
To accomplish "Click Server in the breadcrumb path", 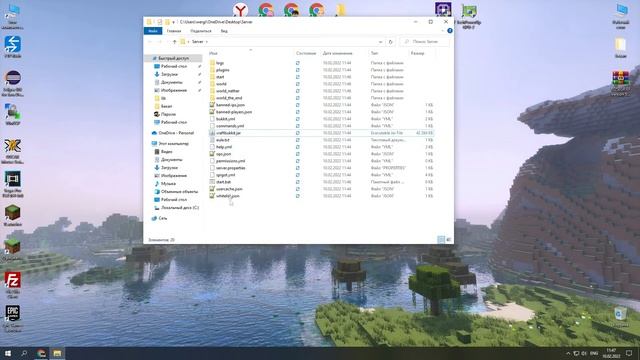I will [198, 42].
